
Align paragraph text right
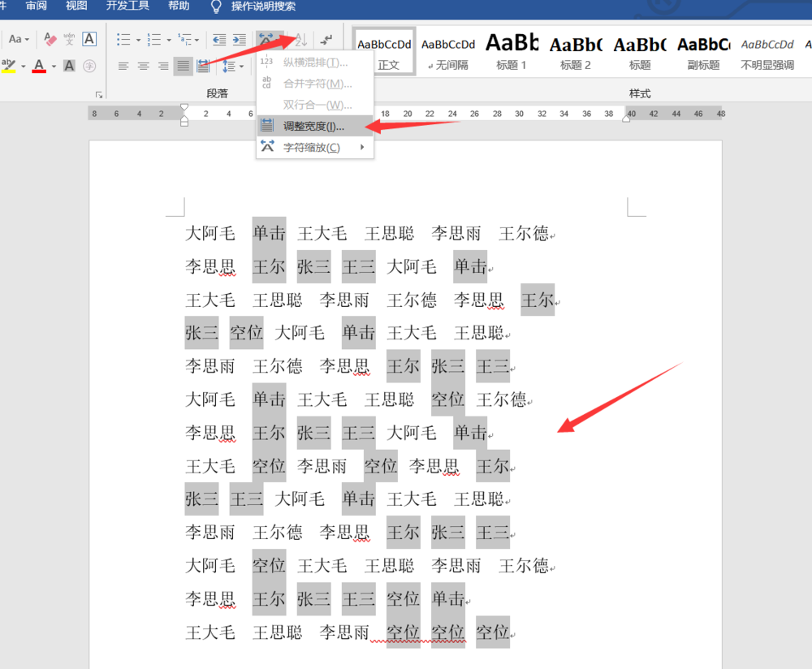tap(163, 66)
